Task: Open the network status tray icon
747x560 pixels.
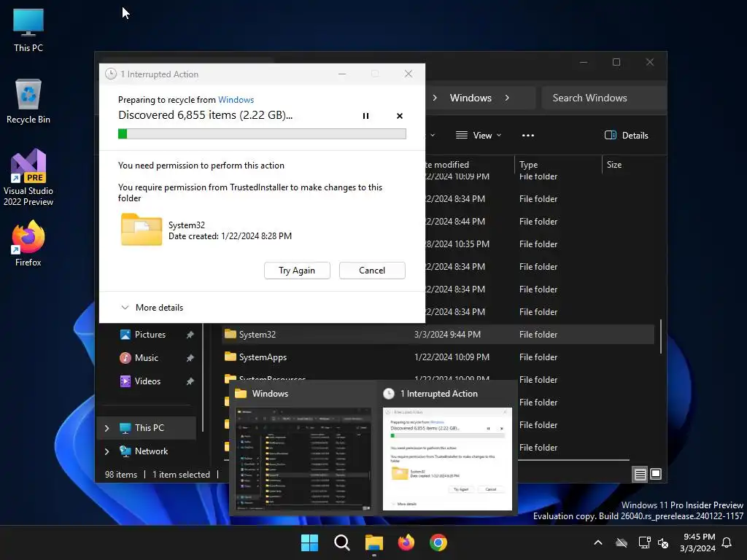Action: 645,542
